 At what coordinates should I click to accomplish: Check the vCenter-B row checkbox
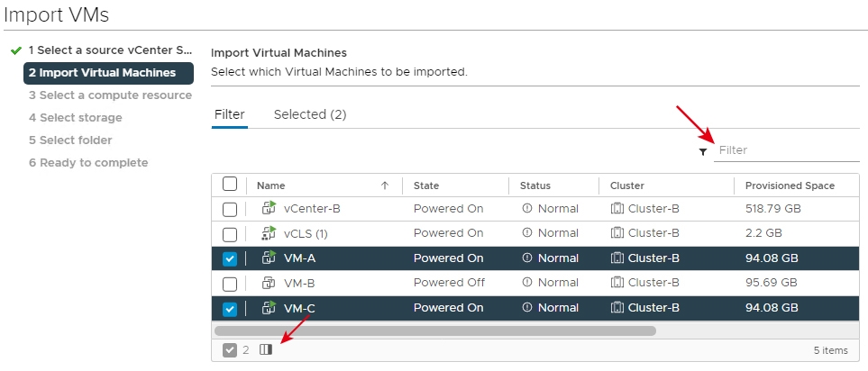(x=230, y=209)
